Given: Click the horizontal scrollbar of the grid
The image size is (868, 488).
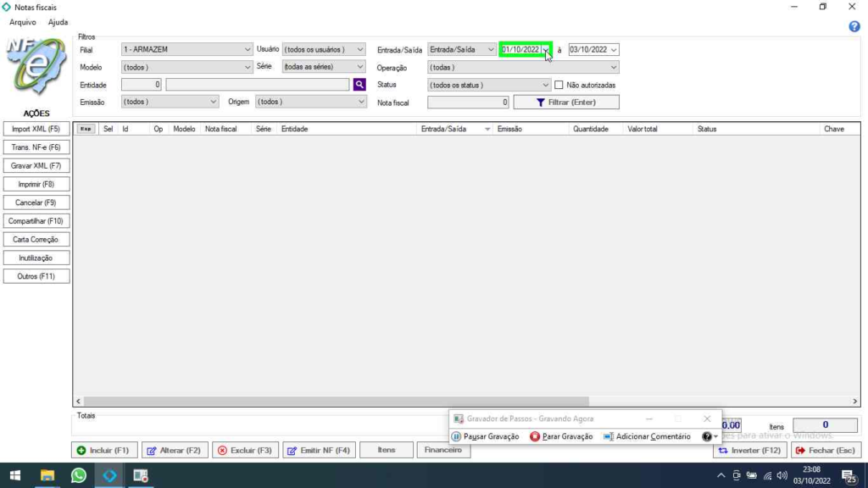Looking at the screenshot, I should point(339,402).
